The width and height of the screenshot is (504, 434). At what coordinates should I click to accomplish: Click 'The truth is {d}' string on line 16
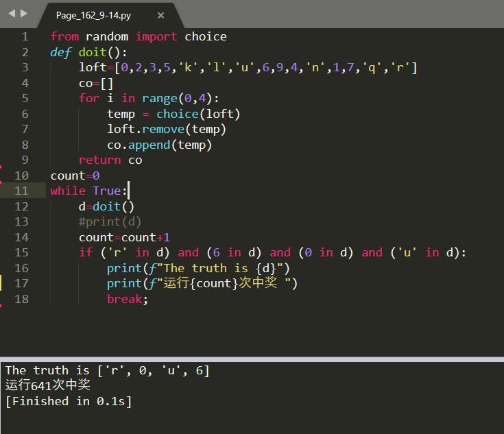point(220,269)
